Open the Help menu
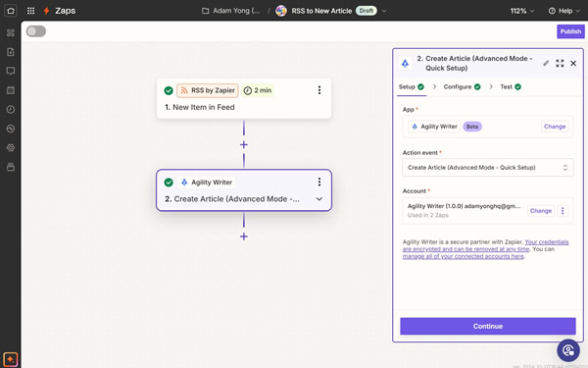 (564, 11)
